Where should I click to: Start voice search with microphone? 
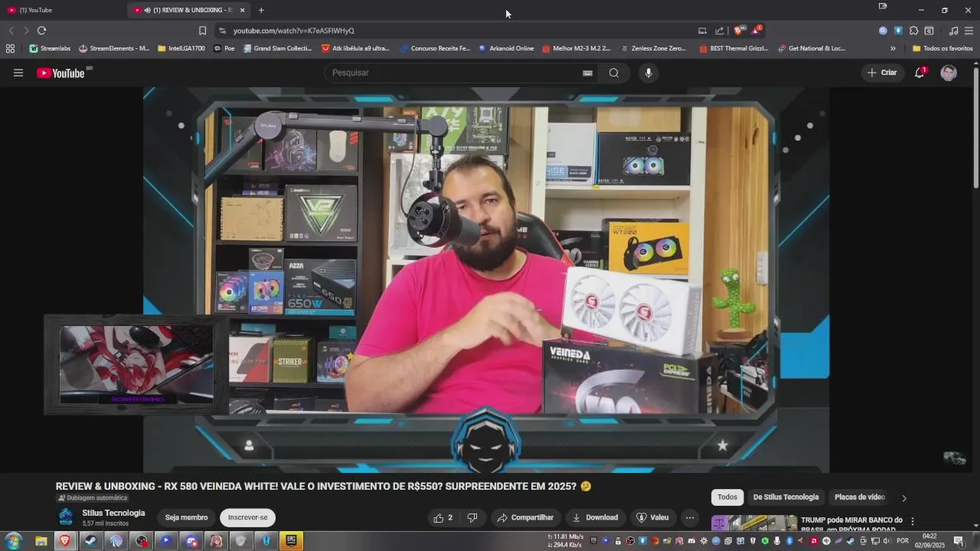coord(648,73)
